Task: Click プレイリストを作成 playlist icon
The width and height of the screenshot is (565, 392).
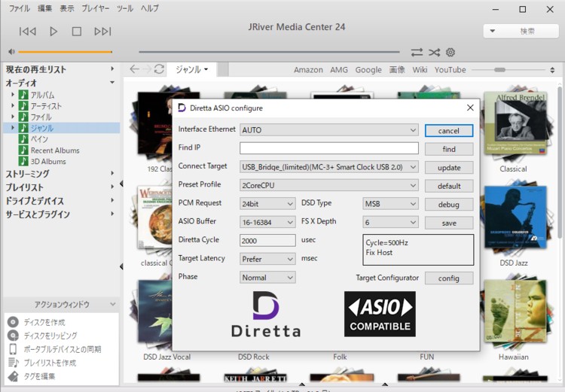Action: click(13, 363)
